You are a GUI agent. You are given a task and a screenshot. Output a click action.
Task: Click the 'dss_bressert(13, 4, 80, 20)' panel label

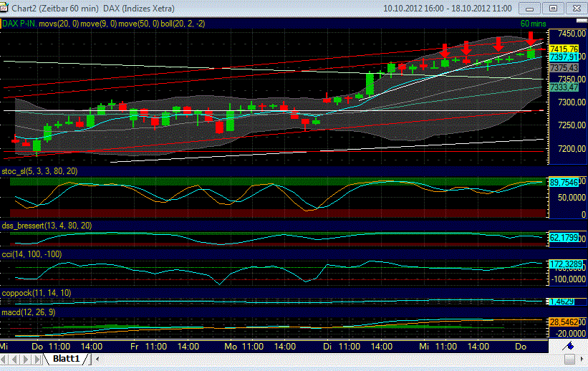click(47, 226)
